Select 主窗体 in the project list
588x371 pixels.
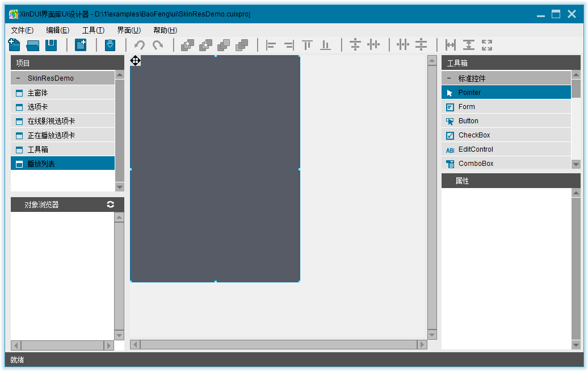pyautogui.click(x=62, y=93)
